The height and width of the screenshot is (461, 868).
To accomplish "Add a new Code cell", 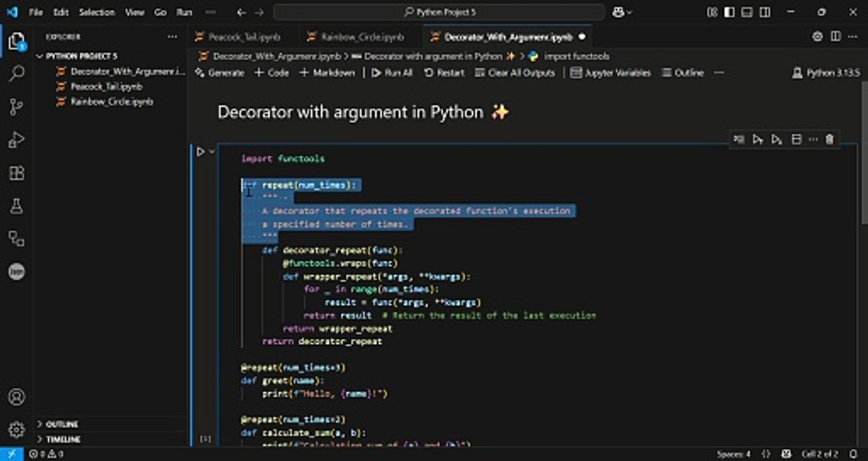I will click(272, 73).
